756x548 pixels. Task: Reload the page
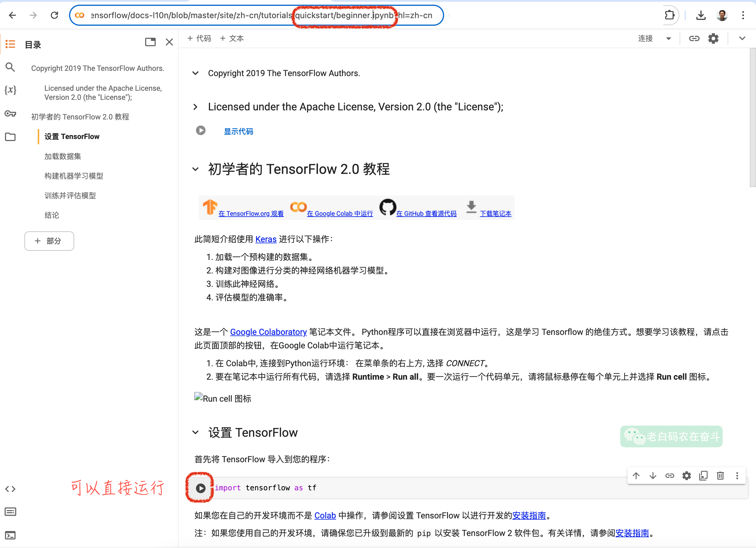pyautogui.click(x=54, y=15)
